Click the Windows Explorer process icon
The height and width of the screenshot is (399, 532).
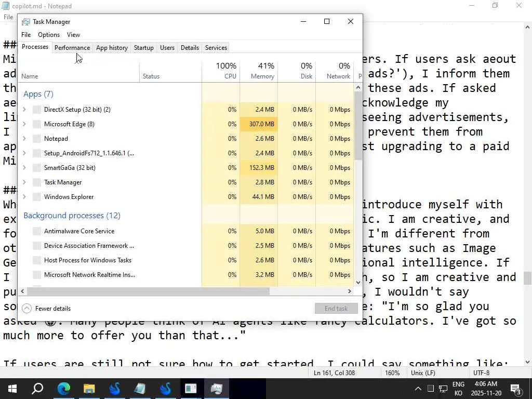tap(37, 197)
